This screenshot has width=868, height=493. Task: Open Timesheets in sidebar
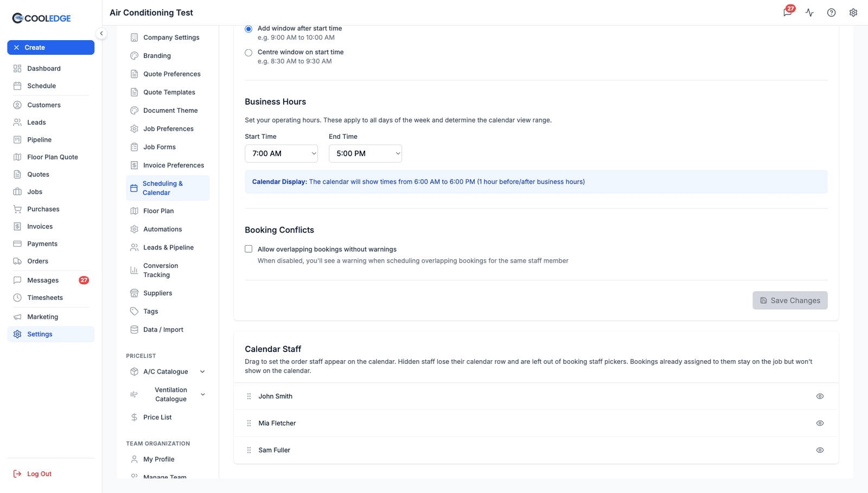point(51,298)
